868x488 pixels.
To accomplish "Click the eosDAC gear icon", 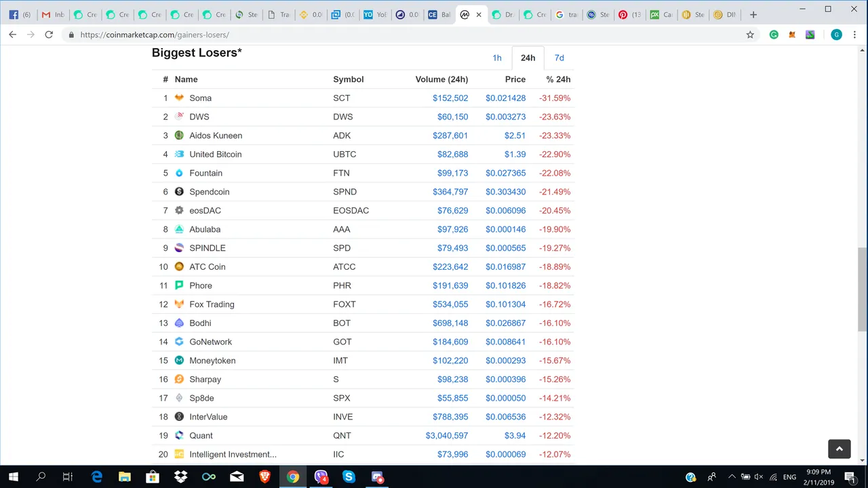I will 179,211.
